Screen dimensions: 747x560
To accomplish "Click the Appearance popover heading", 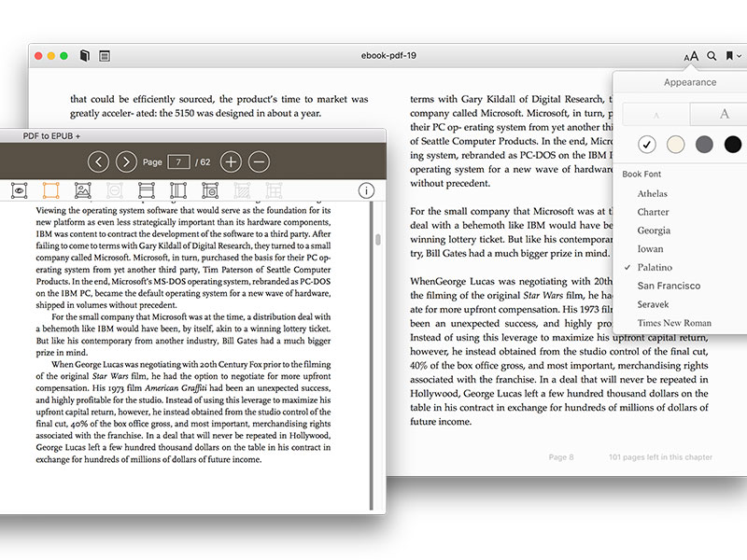I will tap(690, 82).
